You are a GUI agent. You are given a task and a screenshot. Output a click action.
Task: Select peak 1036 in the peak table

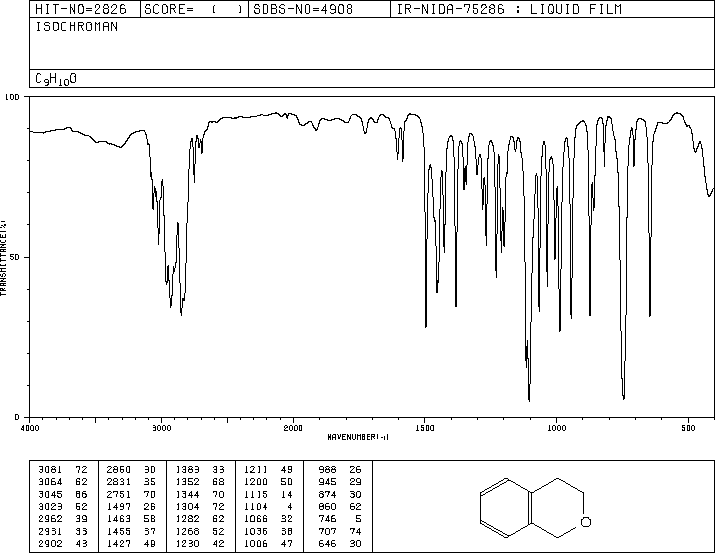click(x=256, y=532)
